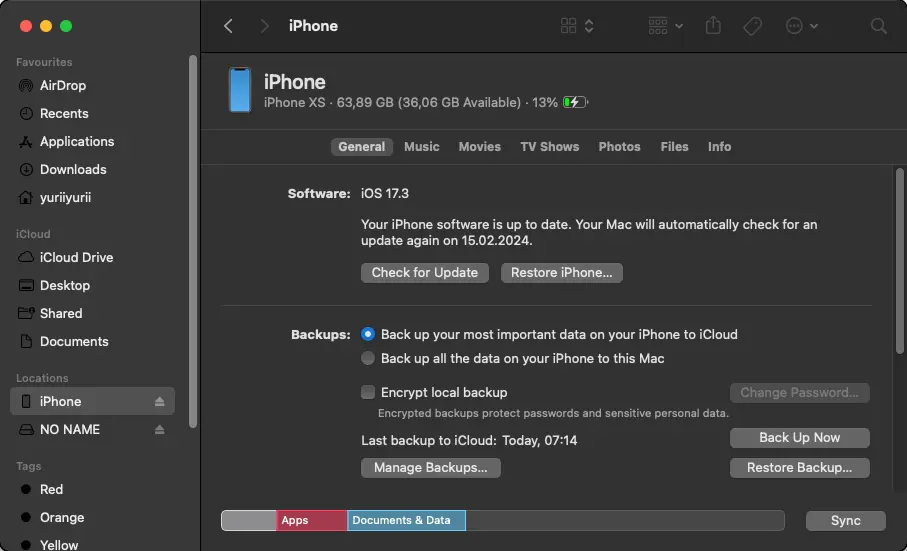Go forward using the forward arrow

click(x=264, y=26)
